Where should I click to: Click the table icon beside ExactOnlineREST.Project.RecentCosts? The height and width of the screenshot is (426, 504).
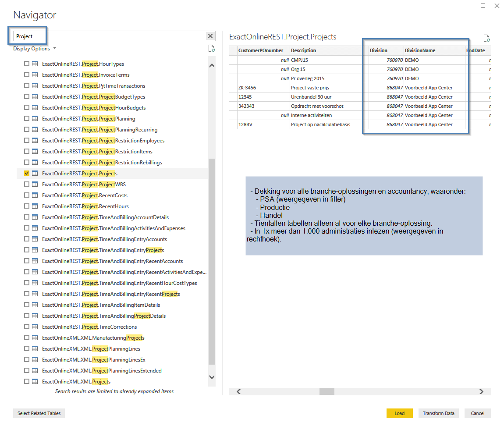(35, 195)
